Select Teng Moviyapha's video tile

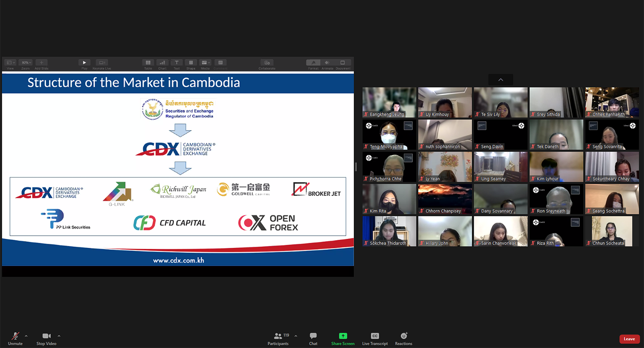click(389, 135)
